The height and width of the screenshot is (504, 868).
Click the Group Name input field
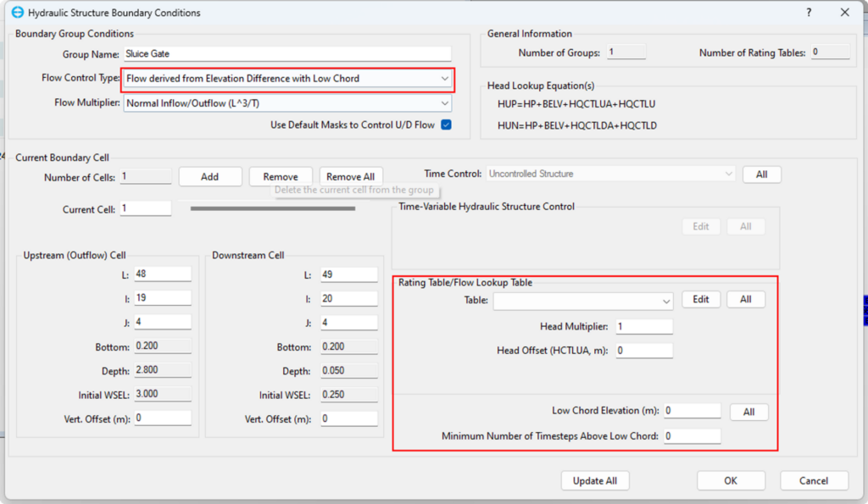(287, 53)
